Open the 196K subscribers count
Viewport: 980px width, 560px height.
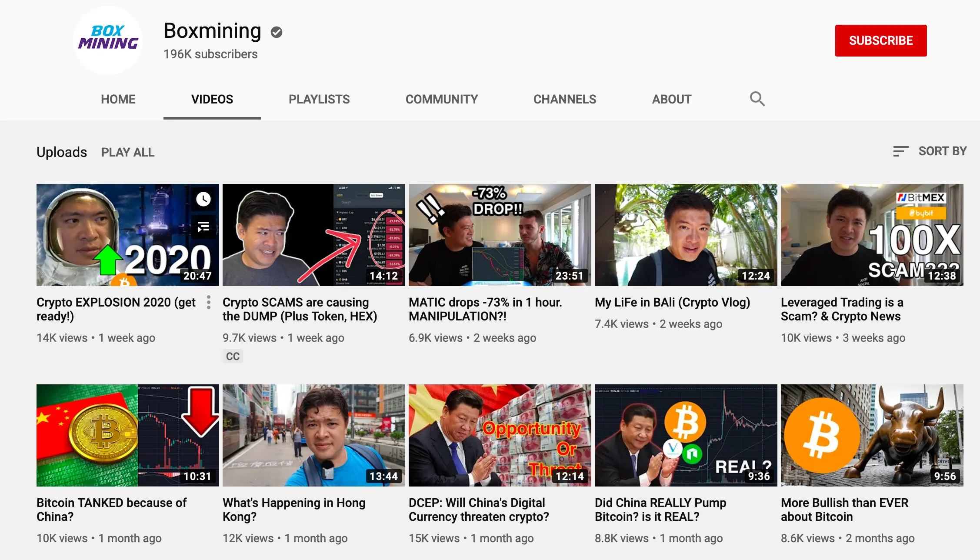(210, 54)
